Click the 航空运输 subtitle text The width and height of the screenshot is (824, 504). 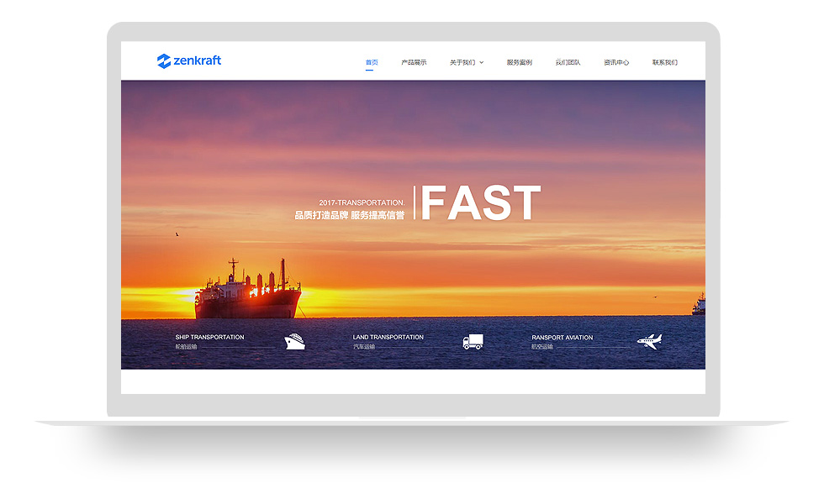tap(542, 346)
